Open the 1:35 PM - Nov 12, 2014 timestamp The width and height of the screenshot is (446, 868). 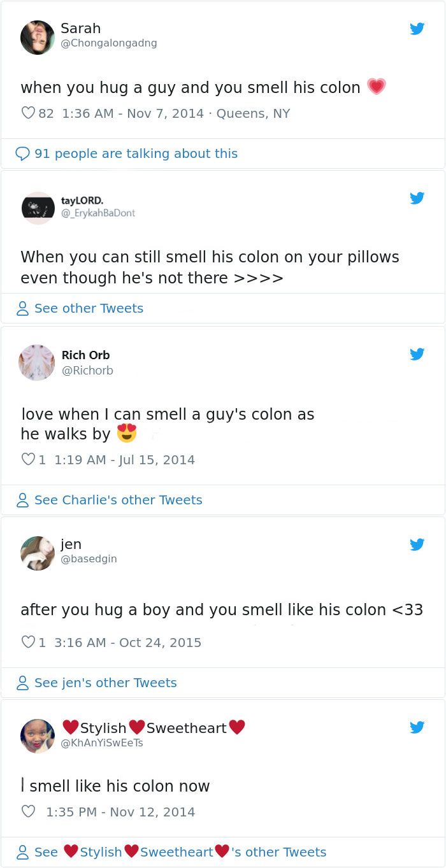(120, 812)
